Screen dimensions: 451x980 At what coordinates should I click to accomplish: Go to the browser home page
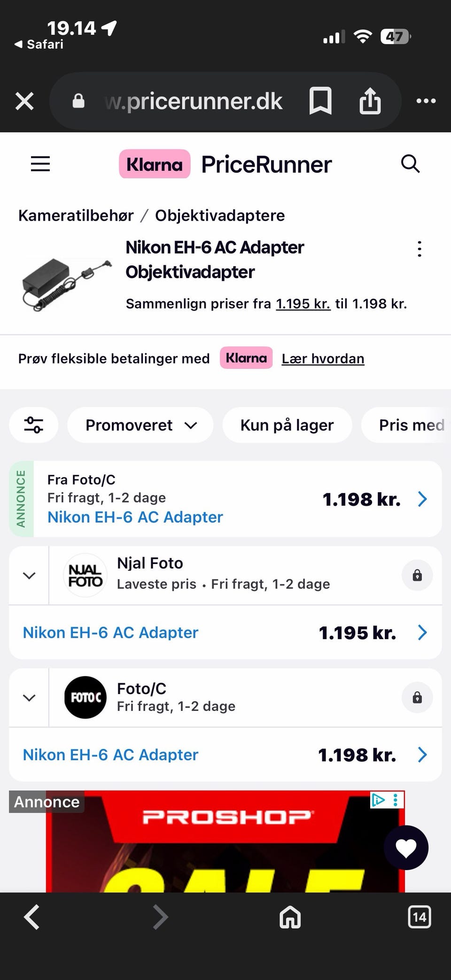(x=290, y=917)
